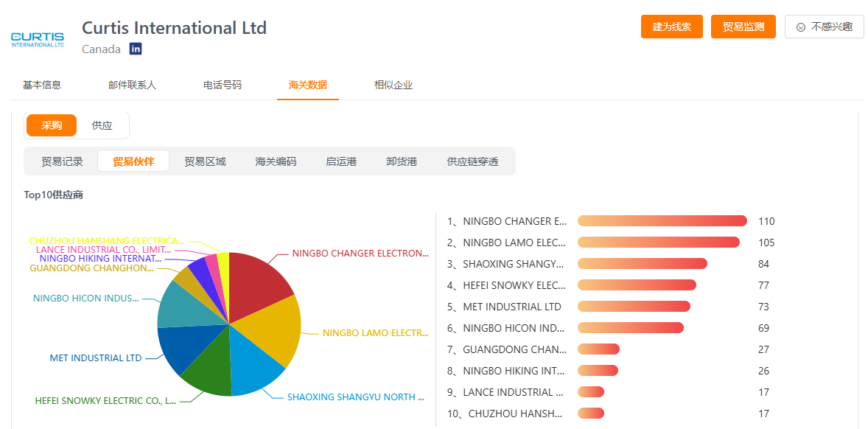Click rank 8 NINGBO HIKING list entry
Image resolution: width=868 pixels, height=429 pixels.
pyautogui.click(x=507, y=371)
